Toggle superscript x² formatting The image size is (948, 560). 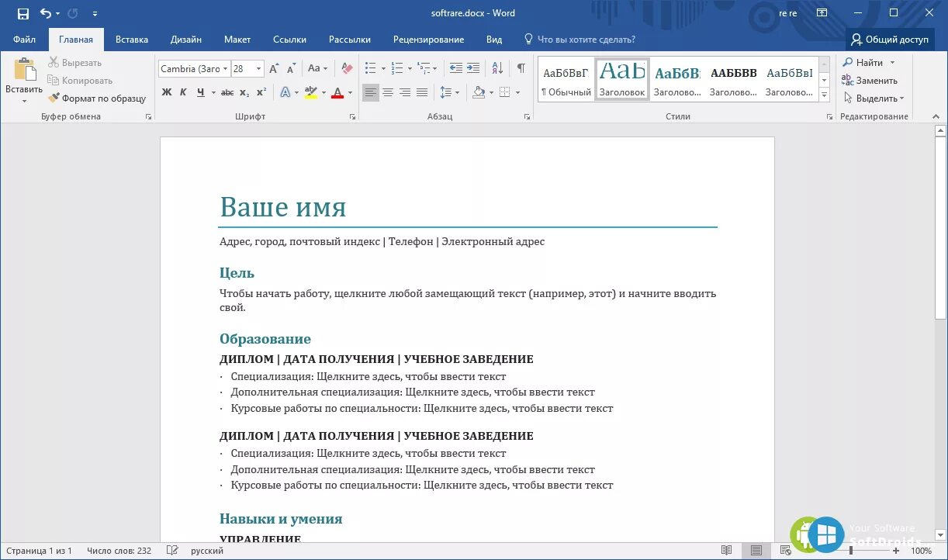[x=261, y=92]
